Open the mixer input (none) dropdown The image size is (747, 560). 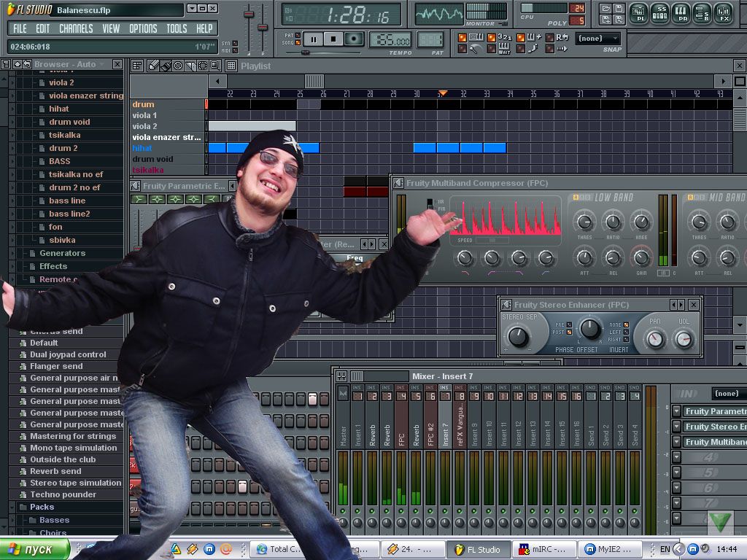[727, 394]
